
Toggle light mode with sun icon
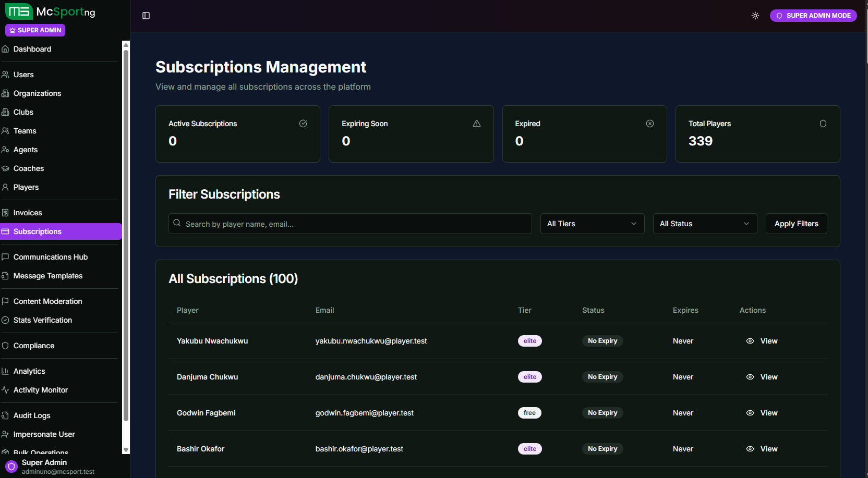tap(755, 16)
